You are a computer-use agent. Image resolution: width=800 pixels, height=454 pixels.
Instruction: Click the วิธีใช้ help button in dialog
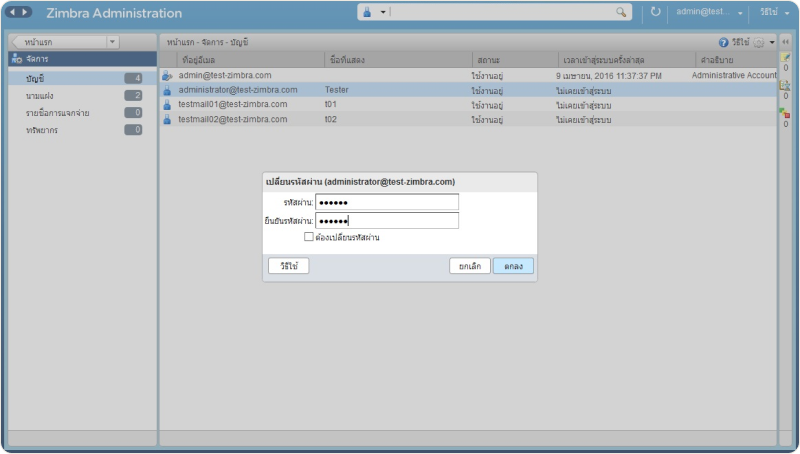[289, 266]
